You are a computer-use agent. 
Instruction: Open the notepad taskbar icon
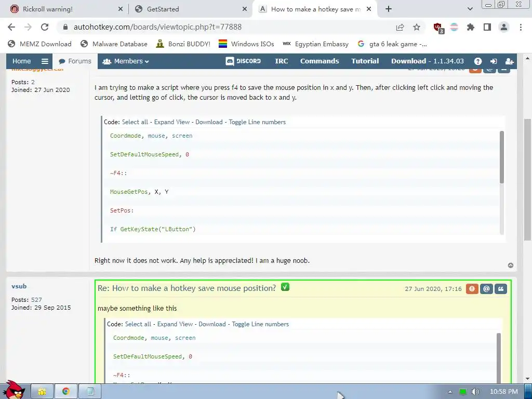tap(90, 392)
